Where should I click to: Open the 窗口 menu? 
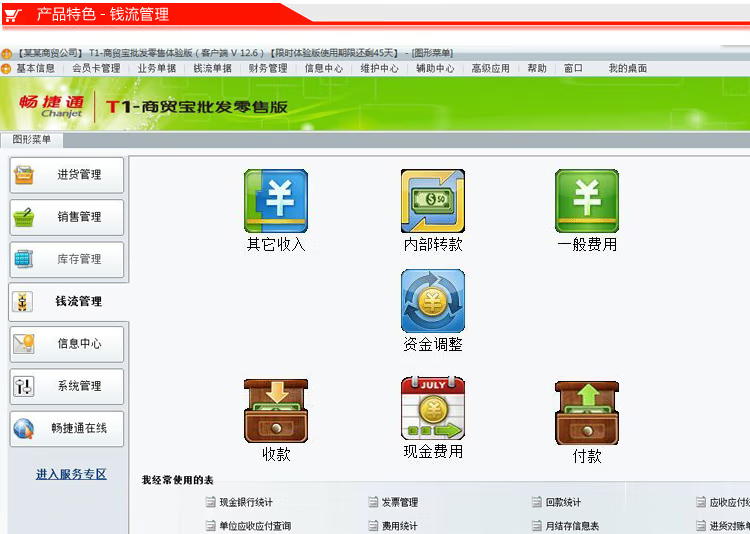(x=573, y=68)
